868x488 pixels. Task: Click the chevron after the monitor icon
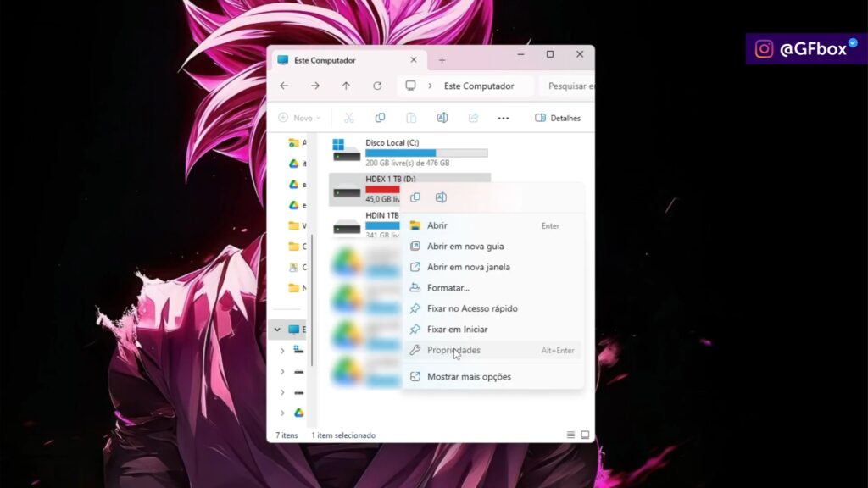pyautogui.click(x=430, y=86)
